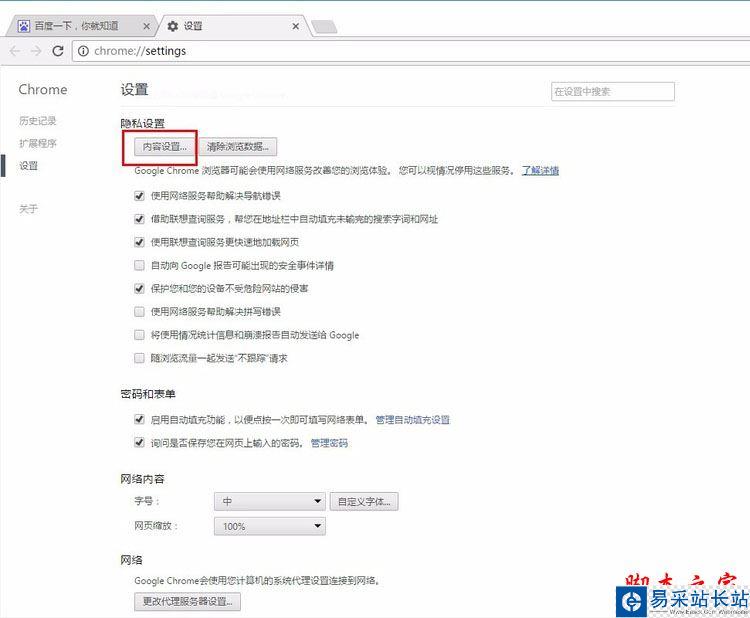Toggle 借助联想查询服务 address bar autofill checkbox
Image resolution: width=750 pixels, height=618 pixels.
(x=139, y=219)
